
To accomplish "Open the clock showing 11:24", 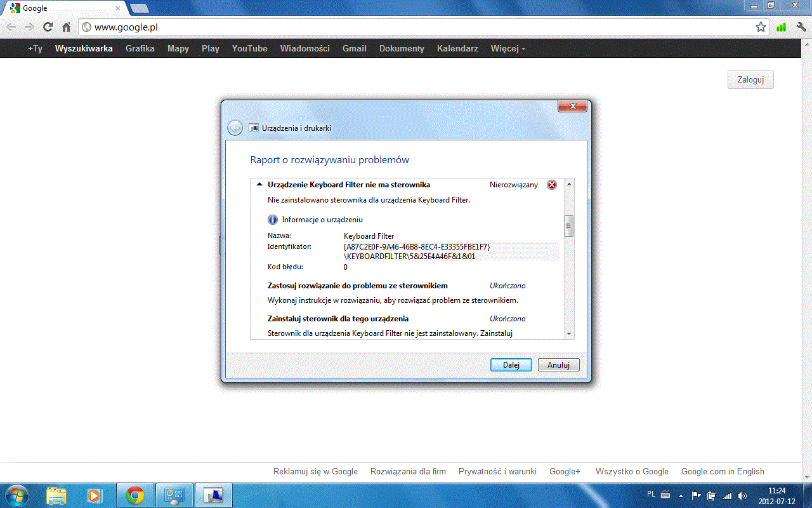I will pyautogui.click(x=777, y=495).
